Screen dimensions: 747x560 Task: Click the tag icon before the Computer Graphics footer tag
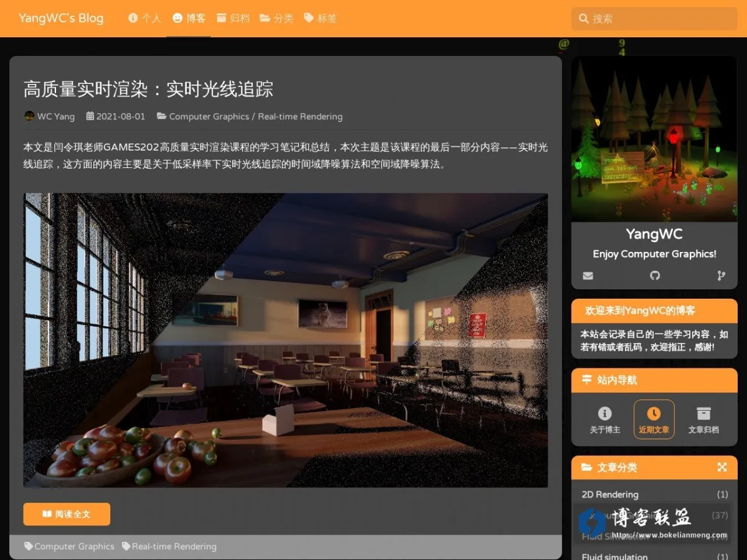[29, 546]
